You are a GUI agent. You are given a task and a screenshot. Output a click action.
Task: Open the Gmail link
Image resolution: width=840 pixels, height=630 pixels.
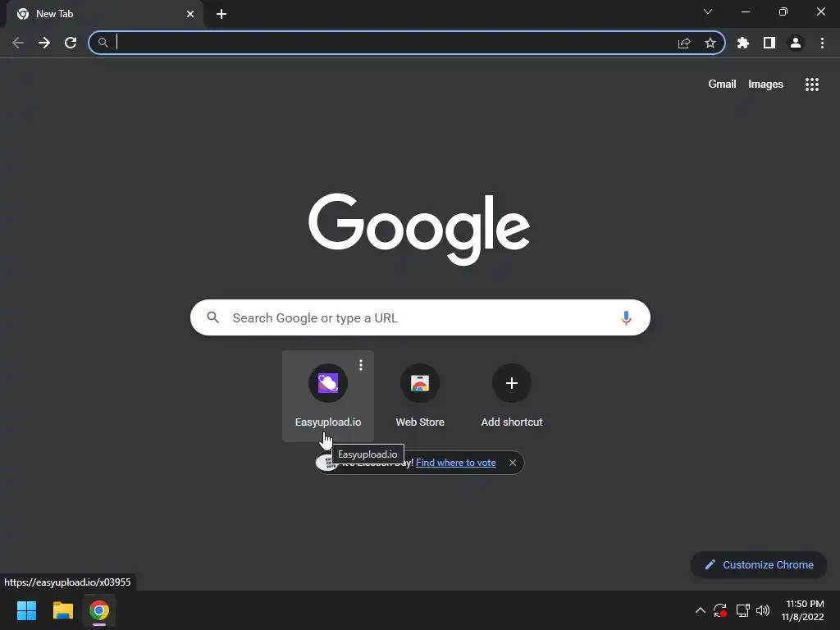(722, 84)
